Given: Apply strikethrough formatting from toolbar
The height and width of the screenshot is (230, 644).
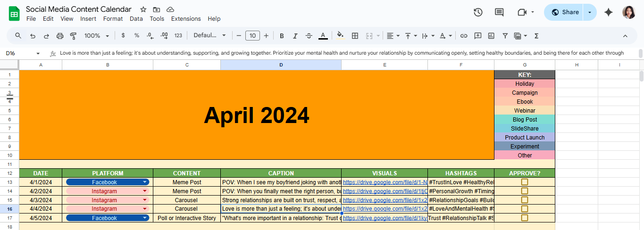Looking at the screenshot, I should [309, 36].
